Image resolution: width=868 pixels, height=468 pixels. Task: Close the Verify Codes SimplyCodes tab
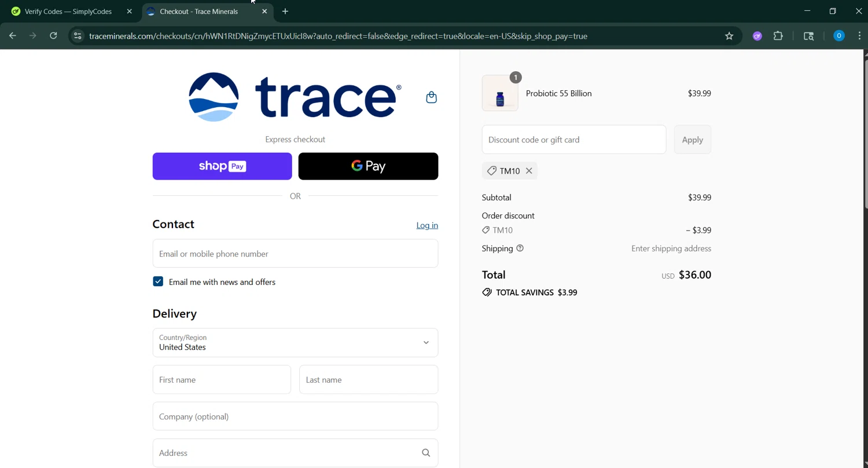(x=129, y=12)
